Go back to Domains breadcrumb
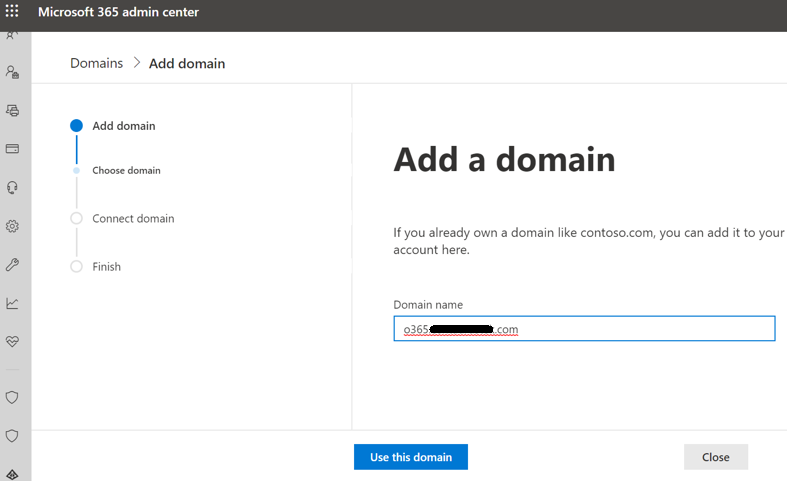 pyautogui.click(x=96, y=63)
